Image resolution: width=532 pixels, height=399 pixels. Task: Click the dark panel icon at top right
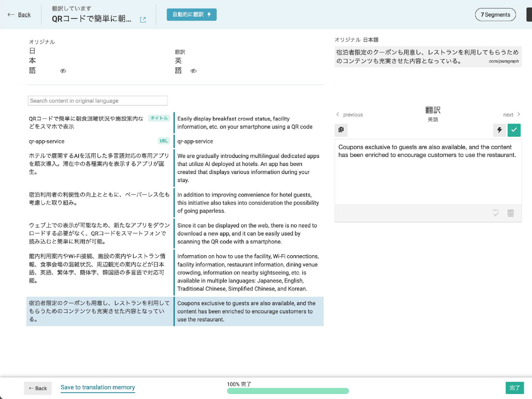pos(529,15)
